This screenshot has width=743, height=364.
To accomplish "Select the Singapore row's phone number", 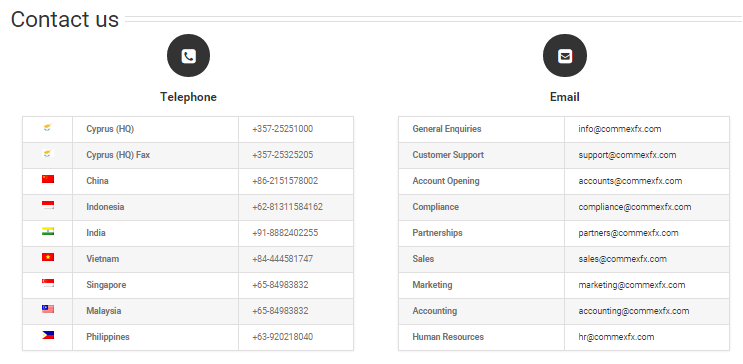I will click(280, 285).
